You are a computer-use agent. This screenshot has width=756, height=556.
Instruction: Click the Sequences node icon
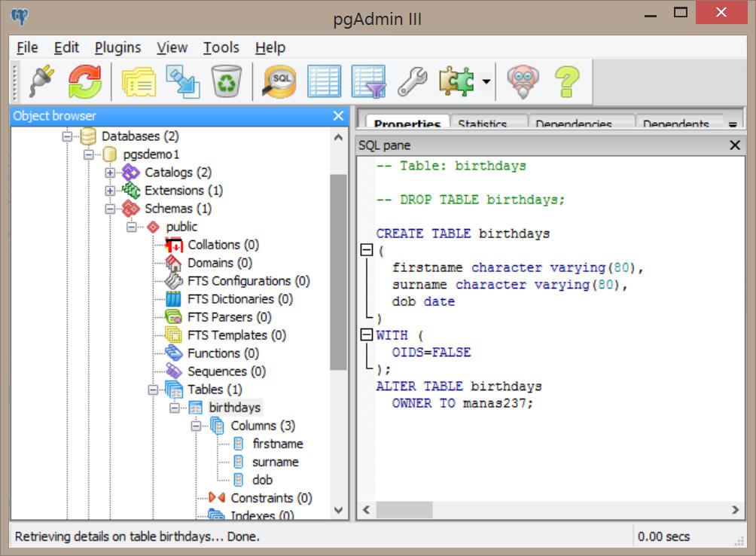pos(174,371)
